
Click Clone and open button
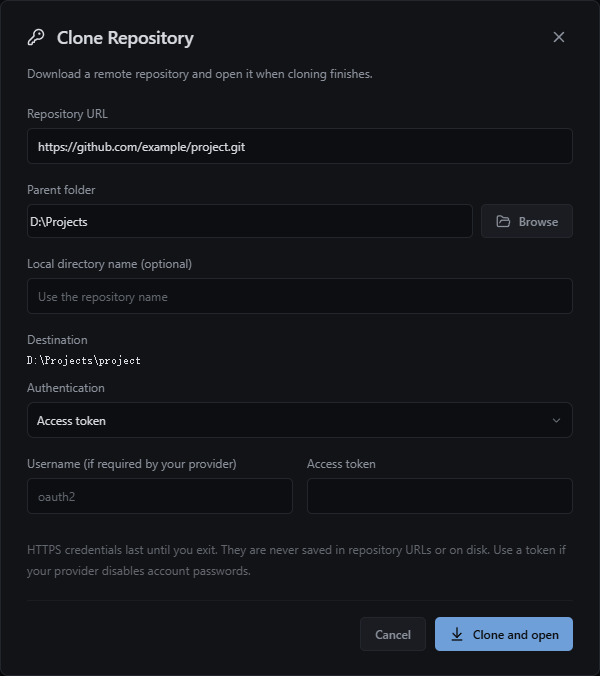[504, 634]
